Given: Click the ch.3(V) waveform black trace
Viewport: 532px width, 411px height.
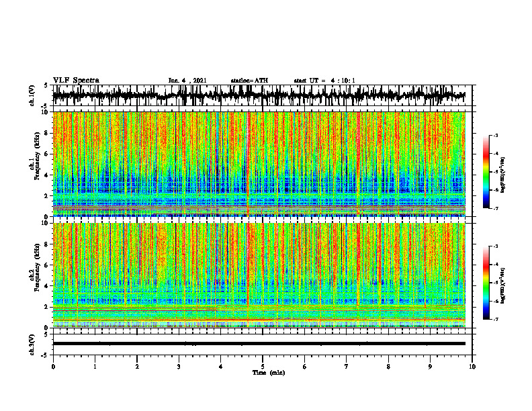Looking at the screenshot, I should pyautogui.click(x=259, y=344).
